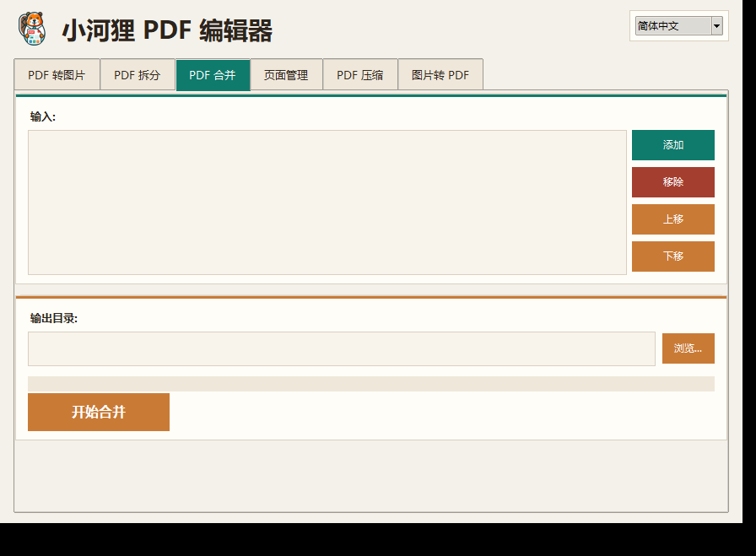This screenshot has width=756, height=556.
Task: Open the 简体中文 language dropdown
Action: [x=678, y=25]
